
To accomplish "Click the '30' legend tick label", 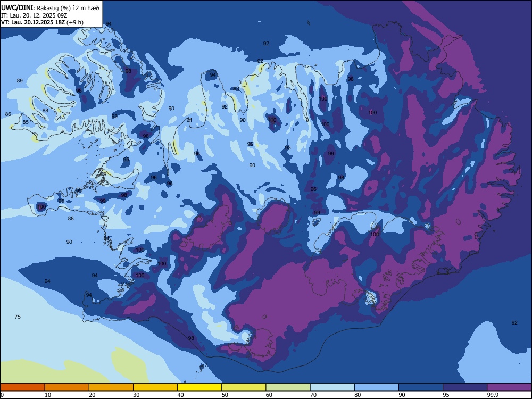I will 136,395.
